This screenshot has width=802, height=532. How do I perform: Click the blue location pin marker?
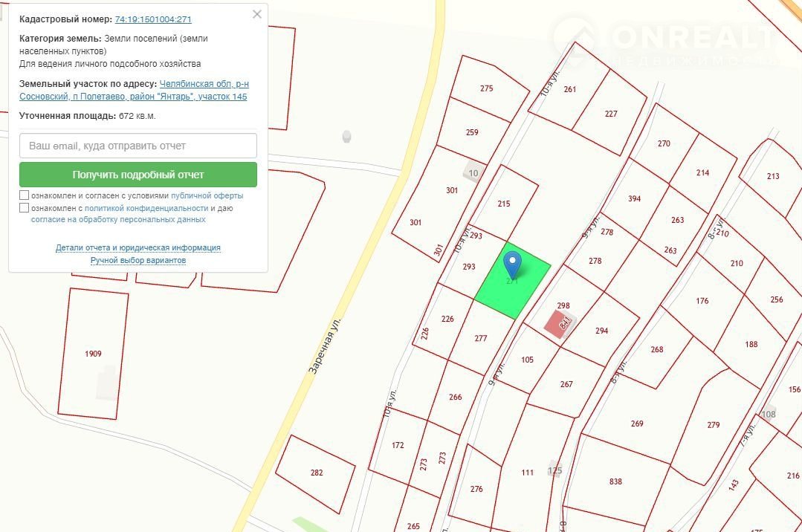(512, 265)
